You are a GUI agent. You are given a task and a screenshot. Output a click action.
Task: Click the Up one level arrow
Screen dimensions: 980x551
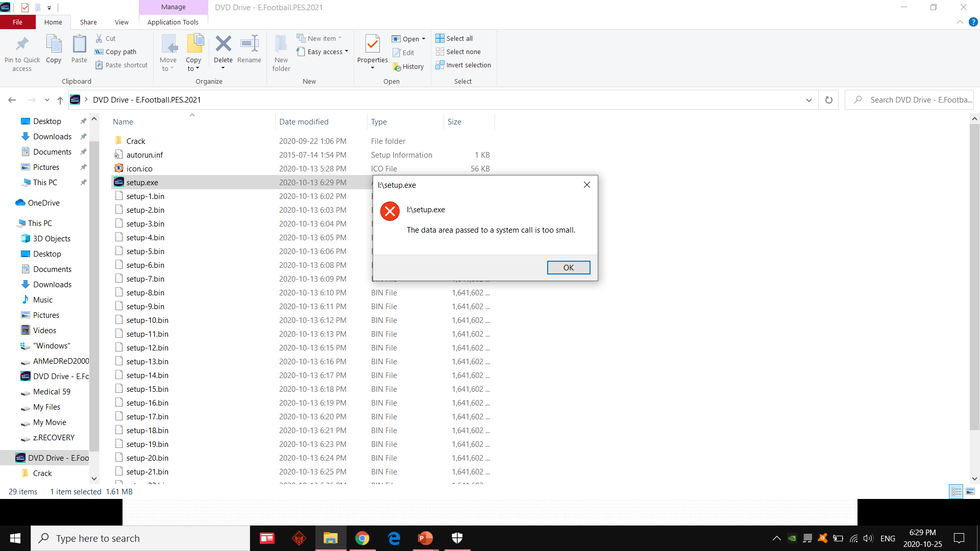(60, 100)
